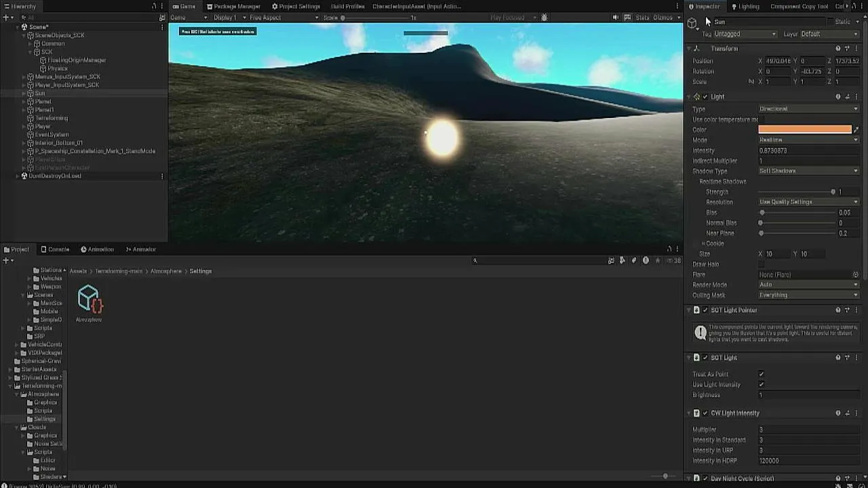Image resolution: width=868 pixels, height=488 pixels.
Task: Collapse the Light component foldout
Action: click(688, 97)
